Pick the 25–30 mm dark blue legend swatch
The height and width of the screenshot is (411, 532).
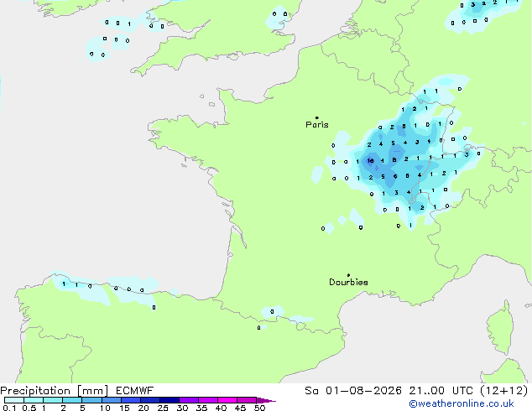point(169,400)
